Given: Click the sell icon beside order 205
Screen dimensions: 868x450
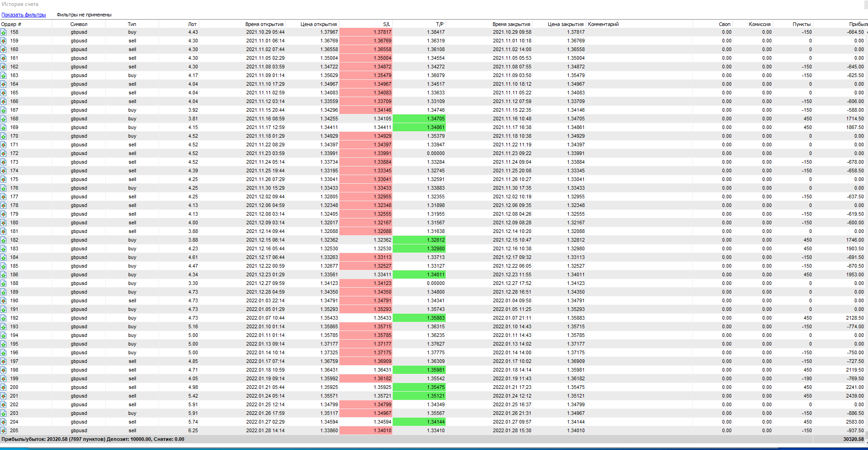Looking at the screenshot, I should coord(4,431).
